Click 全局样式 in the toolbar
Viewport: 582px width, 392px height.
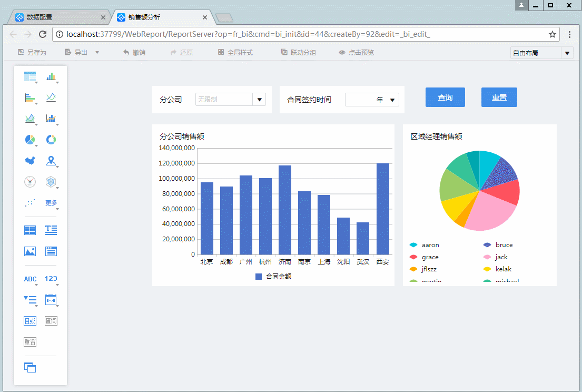click(235, 53)
